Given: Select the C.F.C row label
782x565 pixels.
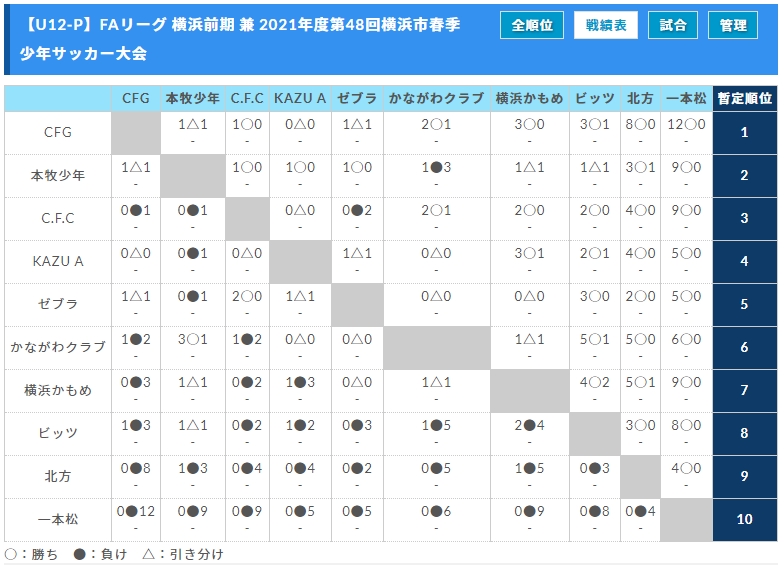Looking at the screenshot, I should (x=58, y=218).
